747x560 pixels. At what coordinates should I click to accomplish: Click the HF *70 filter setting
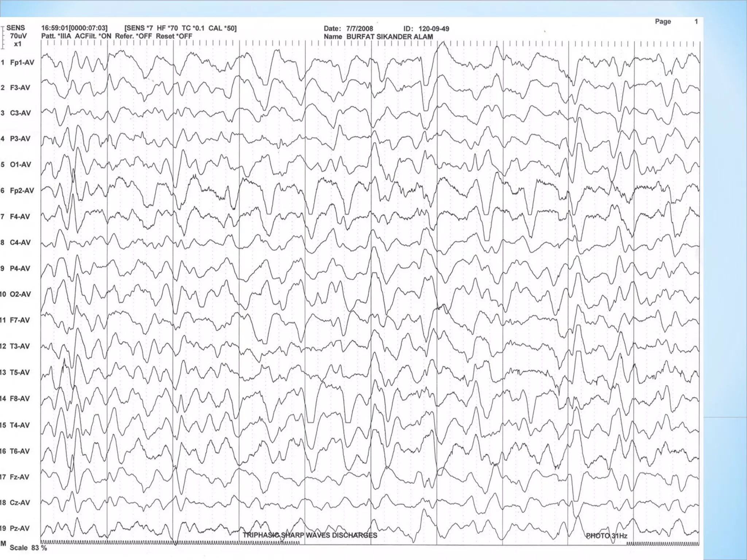click(x=167, y=28)
